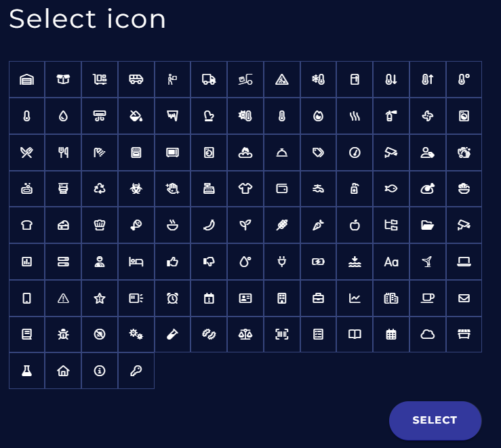Select the envelope mail icon
Image resolution: width=501 pixels, height=448 pixels.
(464, 298)
